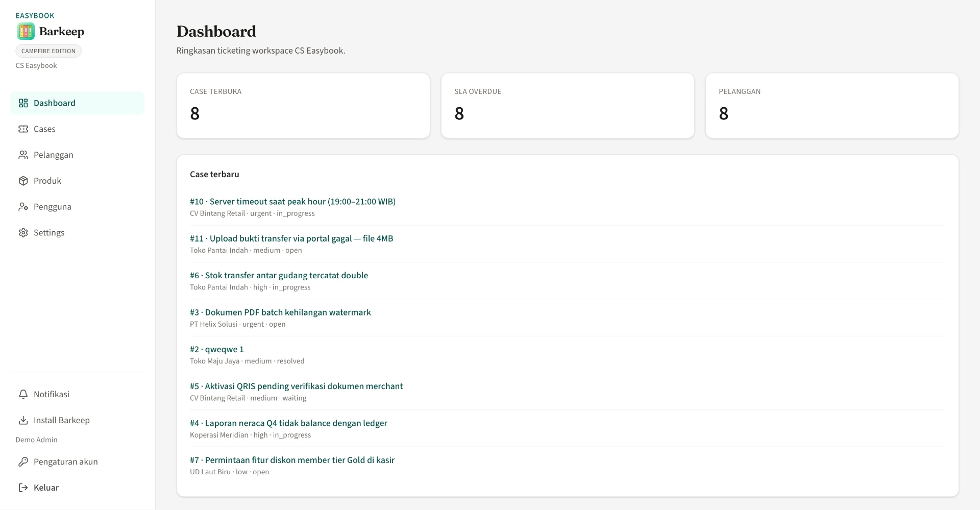980x510 pixels.
Task: Click the Pelanggan stat card
Action: click(x=832, y=106)
